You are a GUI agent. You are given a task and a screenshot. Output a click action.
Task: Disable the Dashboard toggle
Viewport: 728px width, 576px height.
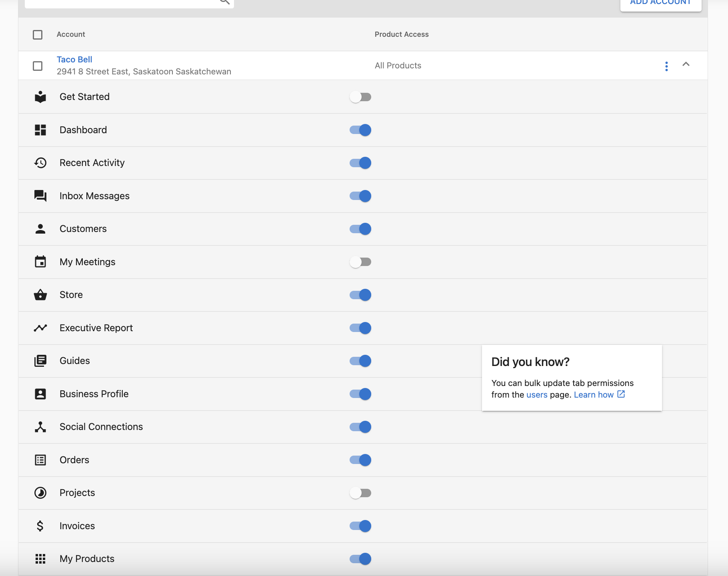pos(360,130)
